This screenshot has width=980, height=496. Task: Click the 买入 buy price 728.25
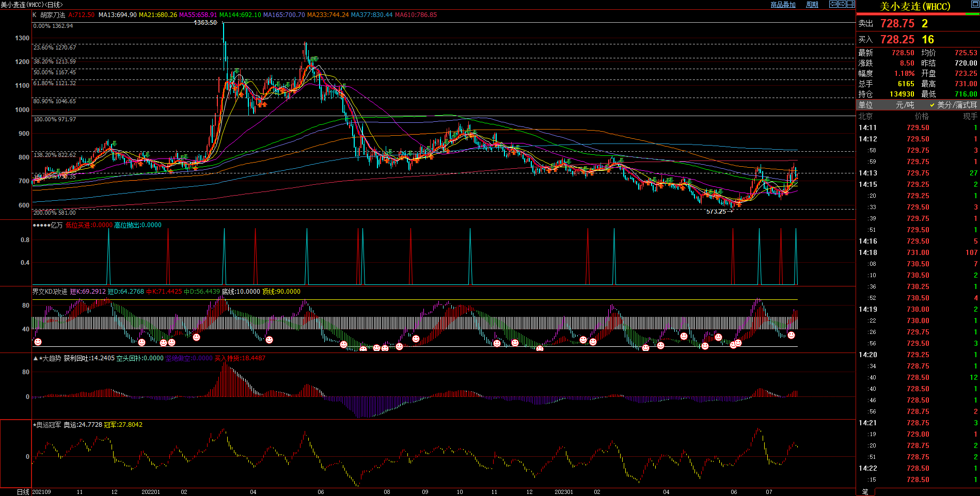[x=897, y=40]
